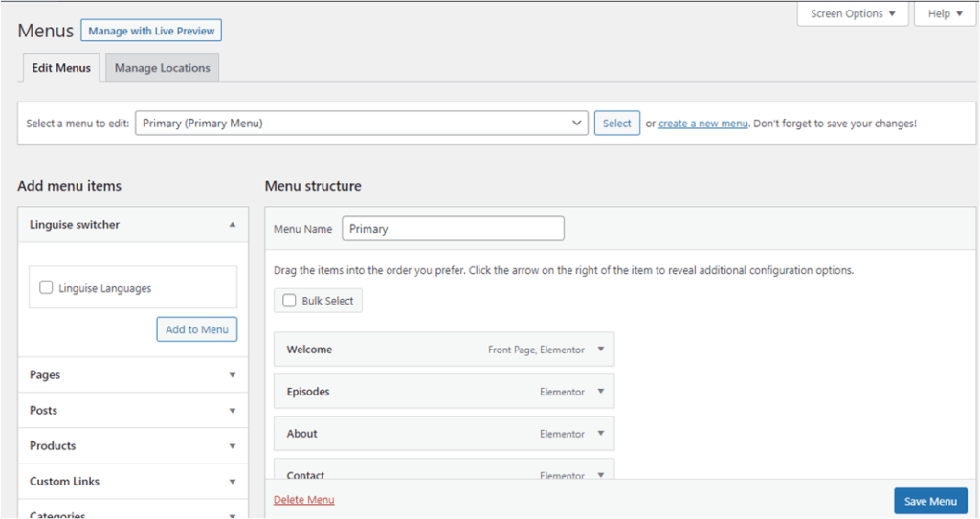This screenshot has height=519, width=980.
Task: Collapse the Linguise switcher section
Action: tap(132, 224)
